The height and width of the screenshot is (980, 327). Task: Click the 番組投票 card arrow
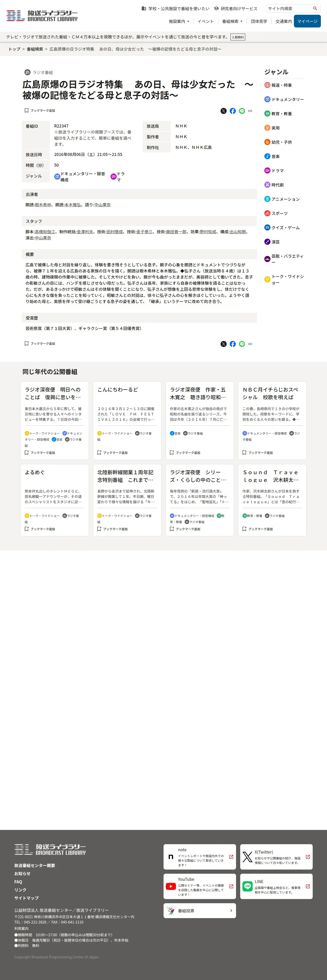click(231, 910)
